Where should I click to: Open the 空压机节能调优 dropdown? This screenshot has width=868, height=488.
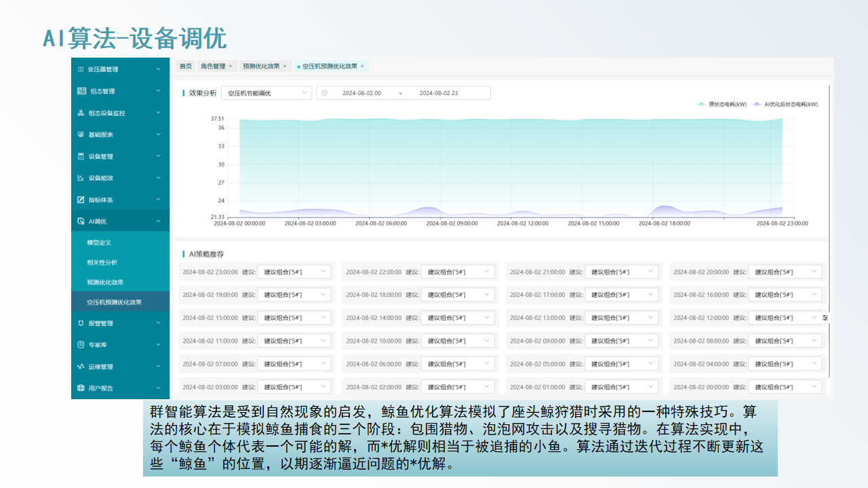click(x=267, y=93)
